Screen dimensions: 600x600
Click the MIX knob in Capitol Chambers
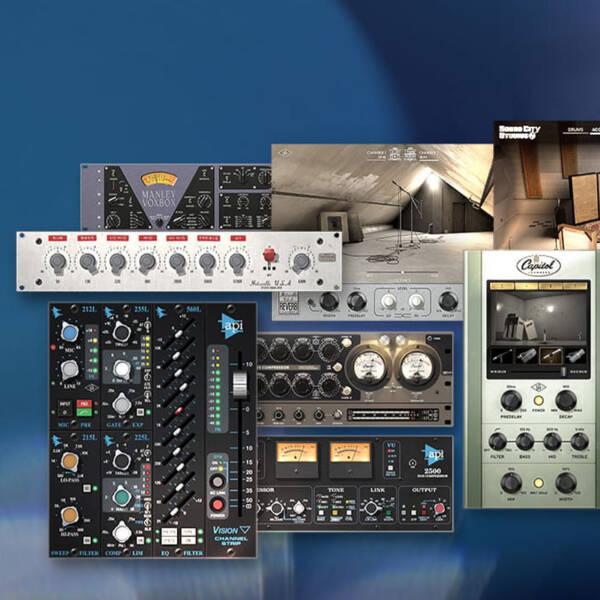(x=511, y=483)
